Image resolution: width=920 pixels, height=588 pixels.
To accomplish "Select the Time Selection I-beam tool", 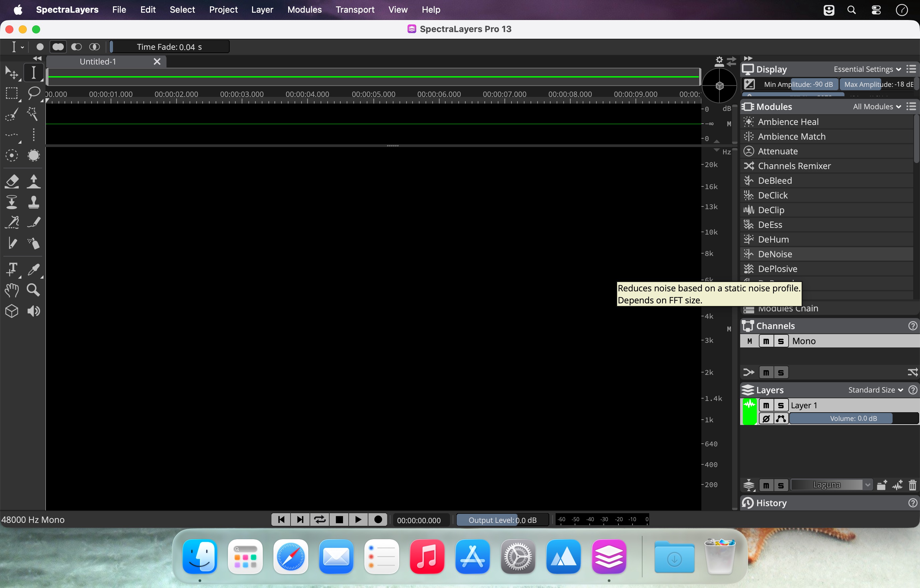I will tap(34, 72).
